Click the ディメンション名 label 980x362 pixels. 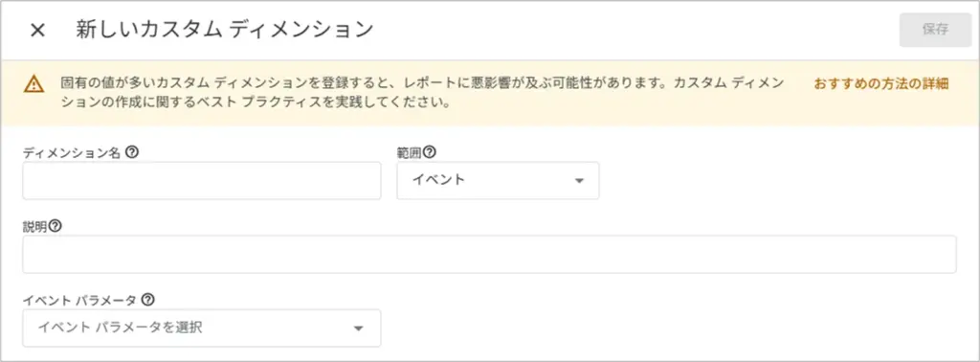(x=72, y=152)
